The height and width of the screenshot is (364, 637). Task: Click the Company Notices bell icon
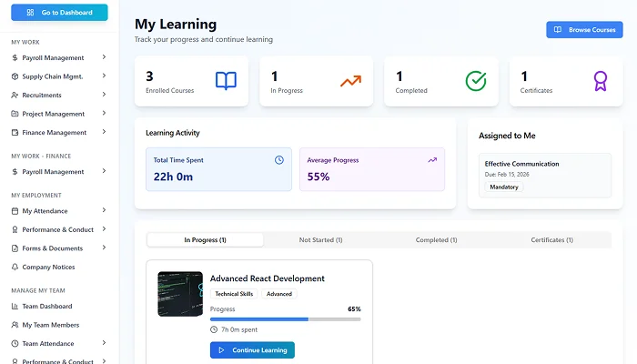pos(15,267)
